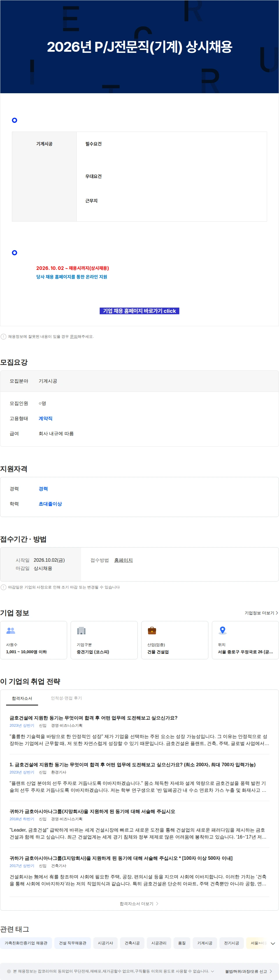
Task: Expand the related tags list chevron
Action: [x=273, y=943]
